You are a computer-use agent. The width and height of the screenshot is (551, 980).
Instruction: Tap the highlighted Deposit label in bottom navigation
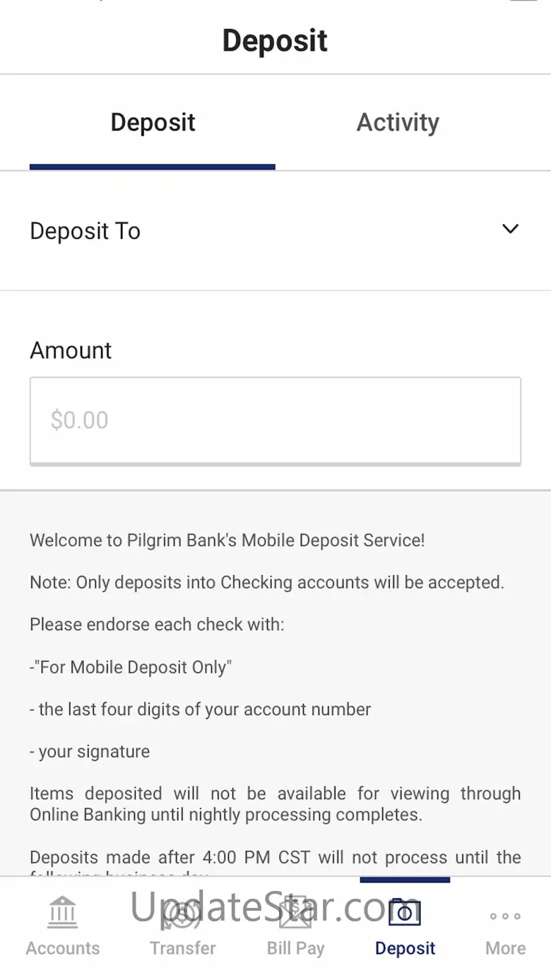click(x=405, y=948)
